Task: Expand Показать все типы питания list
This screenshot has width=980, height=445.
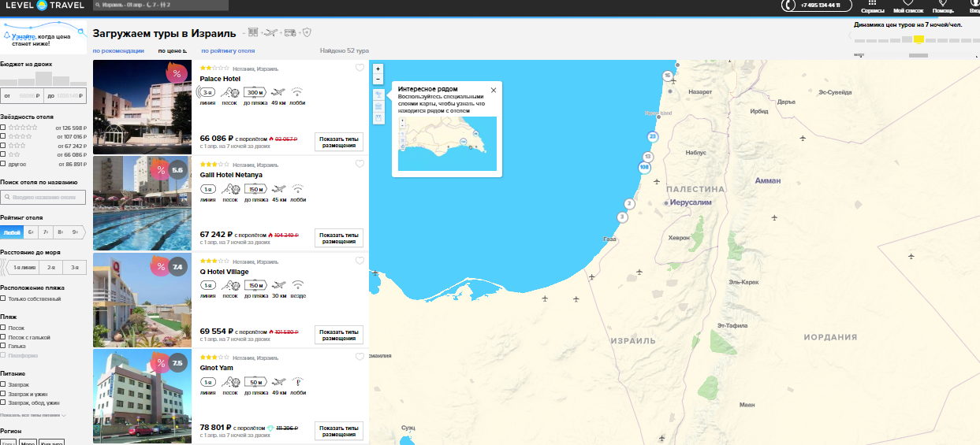Action: click(x=33, y=414)
